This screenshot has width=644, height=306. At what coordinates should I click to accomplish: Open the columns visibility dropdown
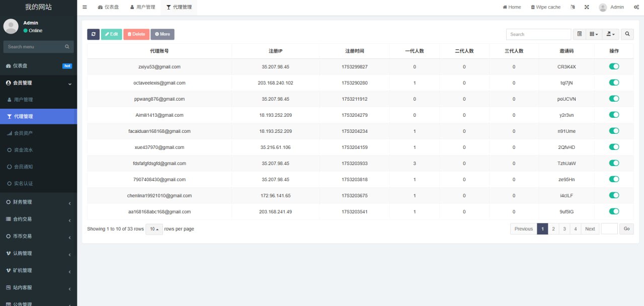(x=594, y=34)
